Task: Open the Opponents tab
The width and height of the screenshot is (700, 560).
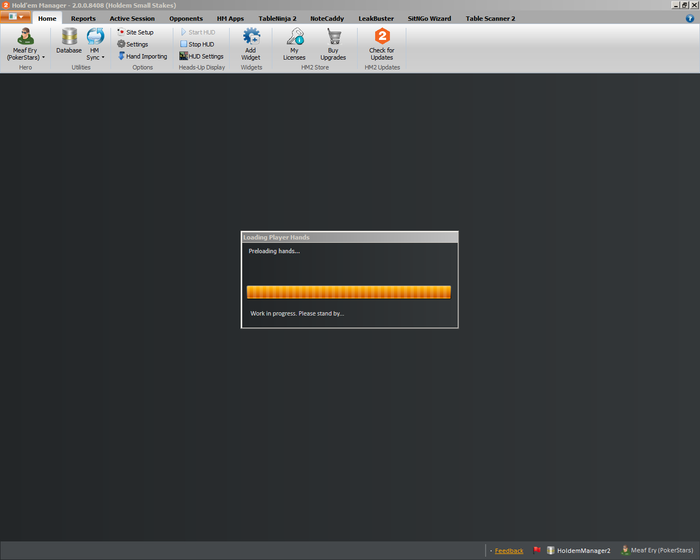Action: click(x=186, y=18)
